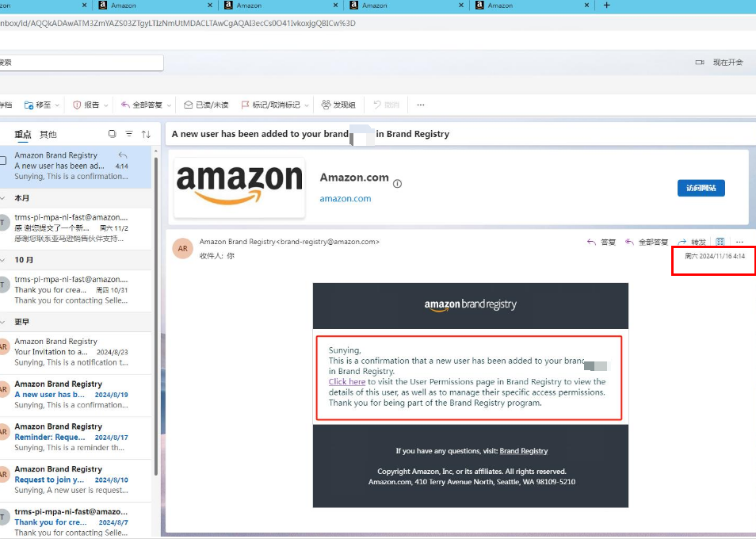756x539 pixels.
Task: Click the Report shield icon
Action: 77,105
